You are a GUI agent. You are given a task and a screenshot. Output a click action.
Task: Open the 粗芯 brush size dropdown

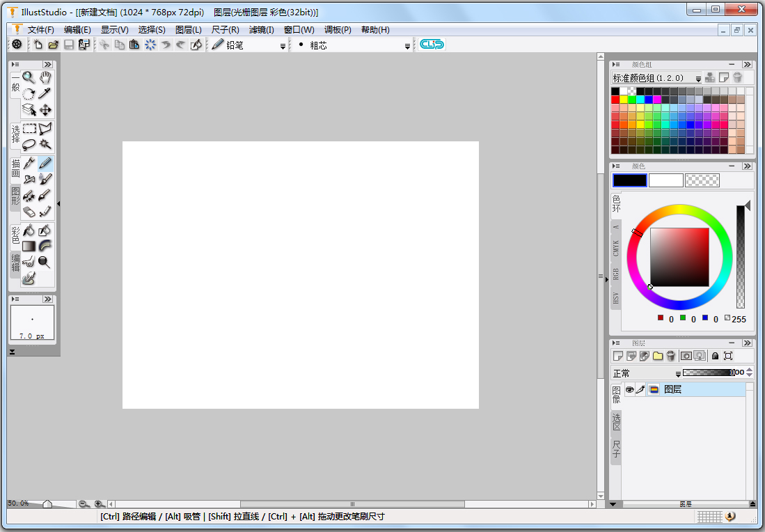(x=408, y=46)
